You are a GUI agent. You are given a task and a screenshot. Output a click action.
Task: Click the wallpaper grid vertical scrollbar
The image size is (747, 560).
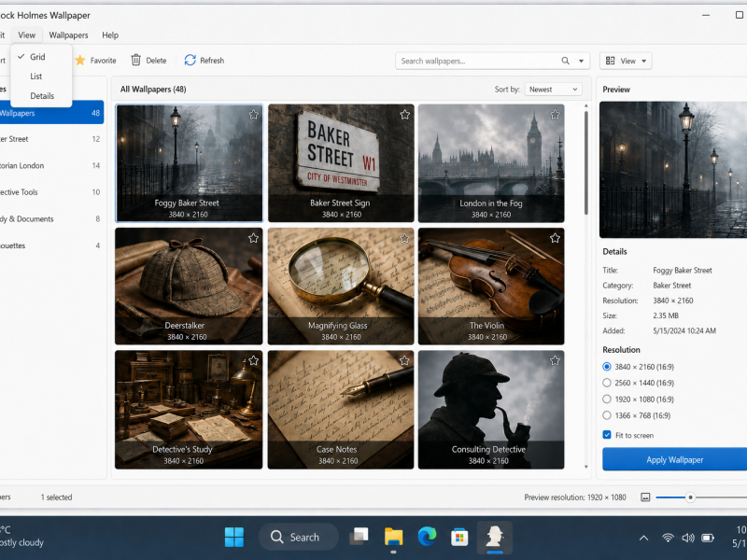point(586,162)
